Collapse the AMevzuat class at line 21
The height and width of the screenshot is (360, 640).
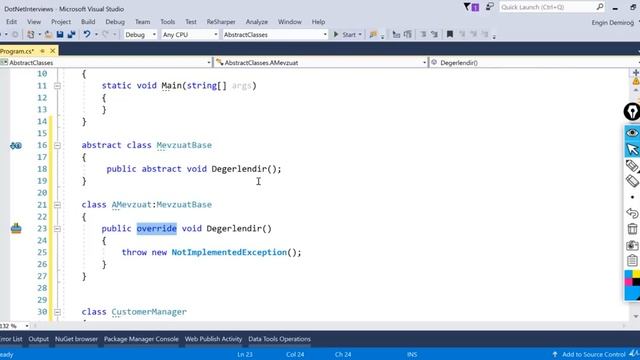click(x=57, y=205)
